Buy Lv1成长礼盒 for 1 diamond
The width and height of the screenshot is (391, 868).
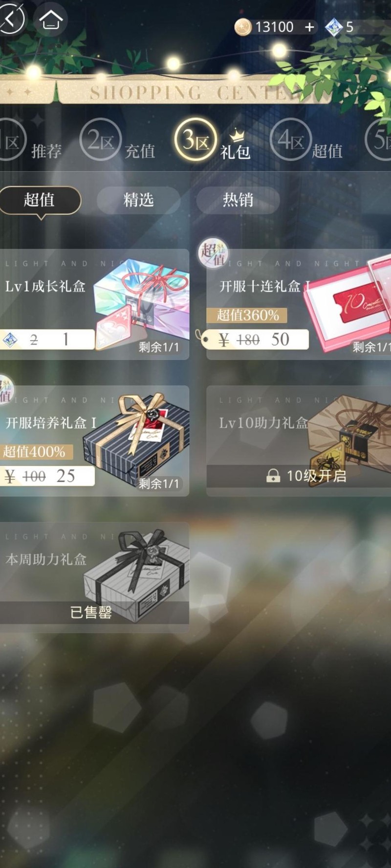[47, 339]
